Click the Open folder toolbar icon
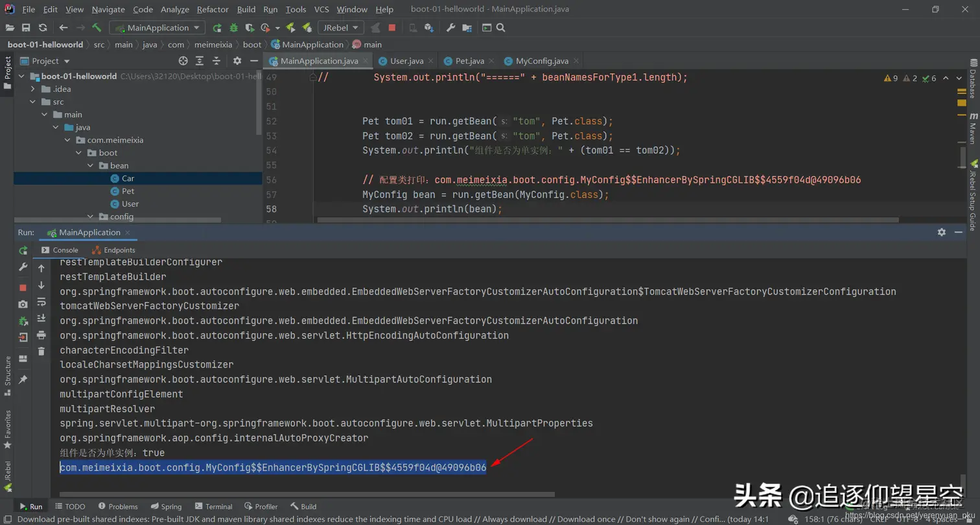 (x=10, y=28)
